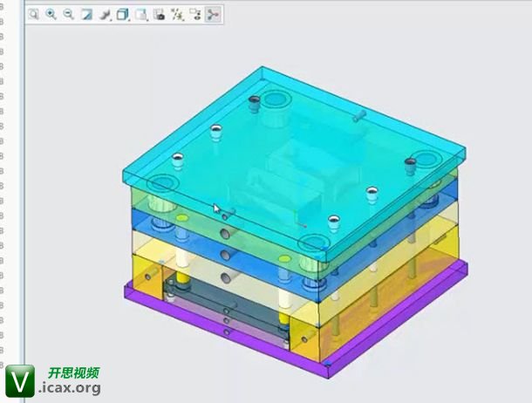
Task: Open the Display Style box icon
Action: [122, 15]
